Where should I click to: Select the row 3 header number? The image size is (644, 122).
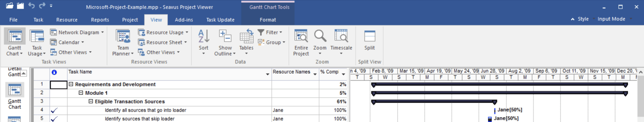click(42, 101)
